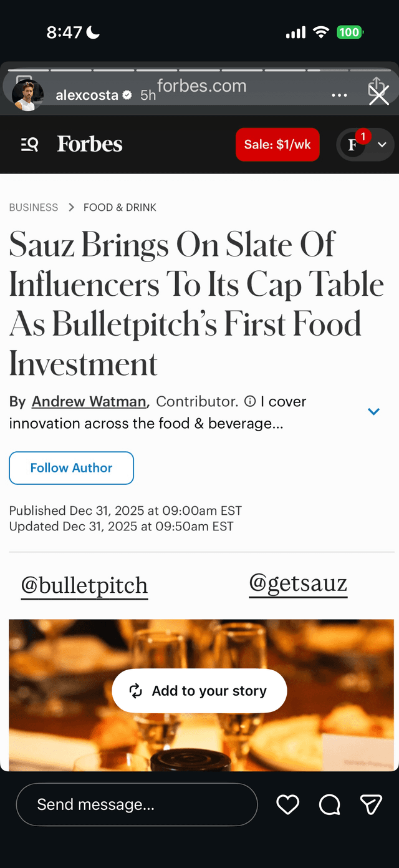Tap the heart like icon
Screen dimensions: 399x868
(x=287, y=805)
